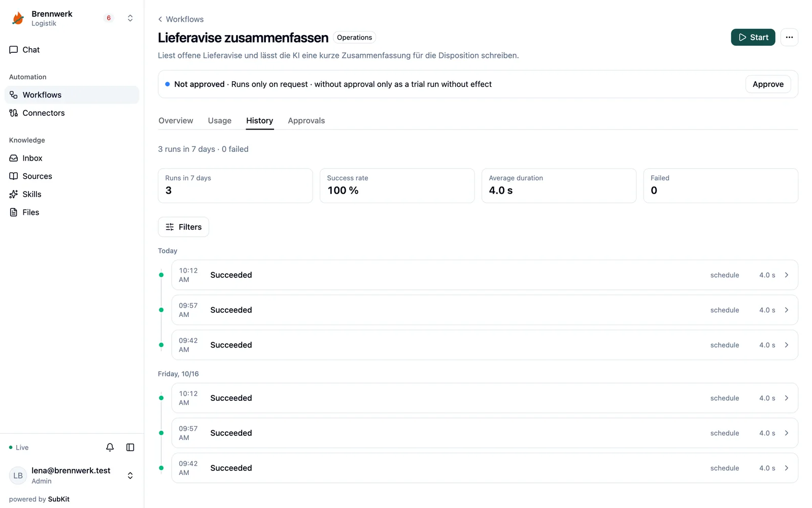Click the red notification badge showing 6
This screenshot has width=812, height=508.
109,18
